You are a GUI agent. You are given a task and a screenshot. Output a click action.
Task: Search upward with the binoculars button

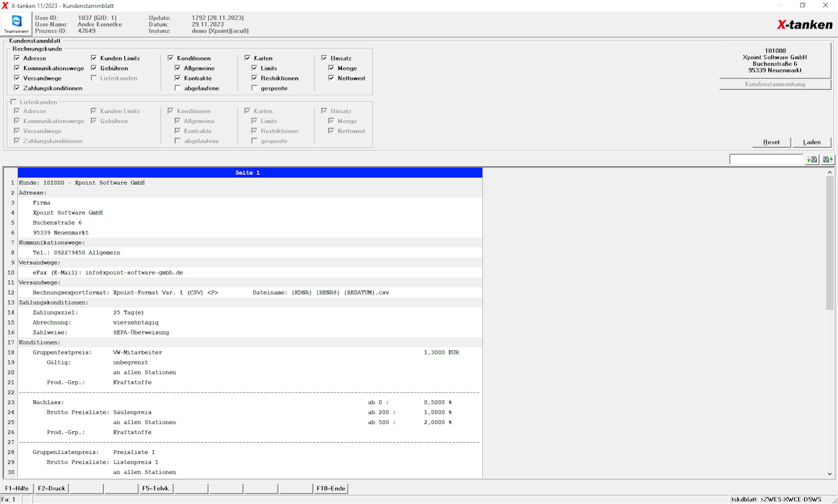click(827, 160)
